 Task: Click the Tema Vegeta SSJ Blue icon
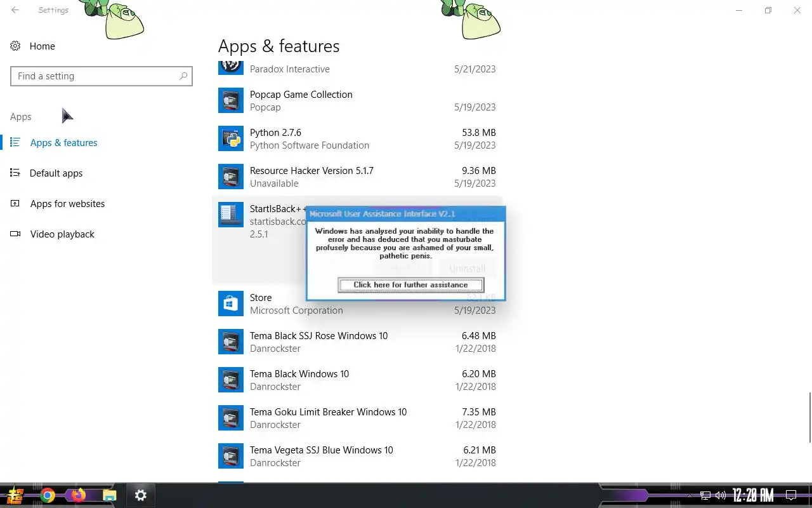click(231, 456)
